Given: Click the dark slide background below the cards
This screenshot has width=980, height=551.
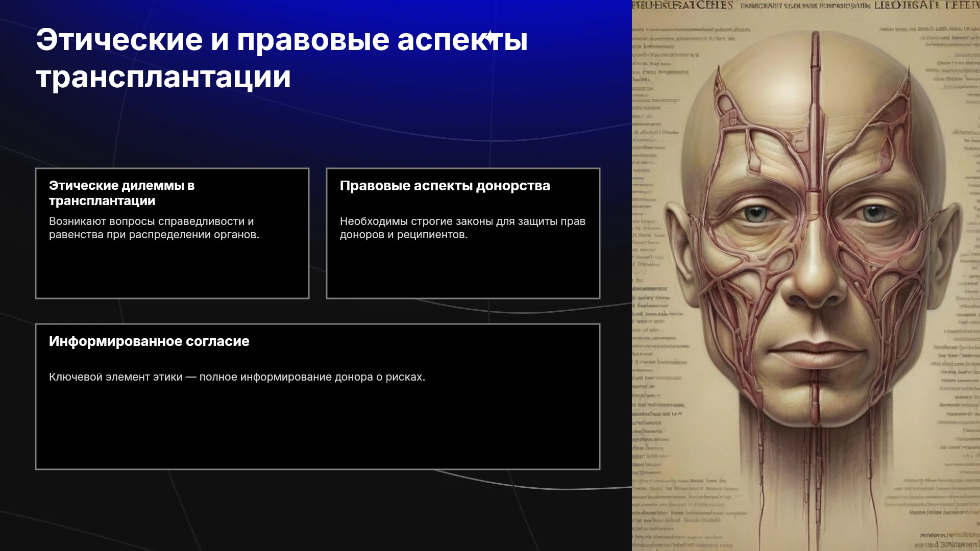Looking at the screenshot, I should click(316, 510).
